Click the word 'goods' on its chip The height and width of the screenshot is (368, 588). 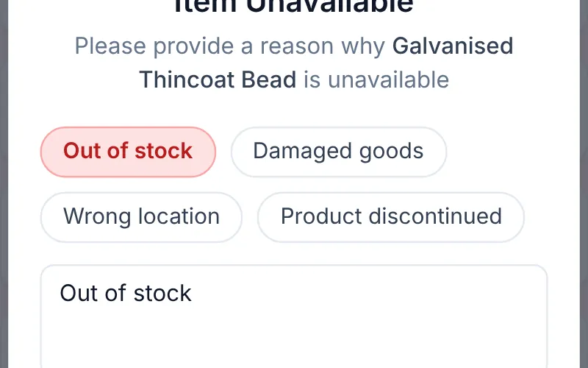(391, 152)
